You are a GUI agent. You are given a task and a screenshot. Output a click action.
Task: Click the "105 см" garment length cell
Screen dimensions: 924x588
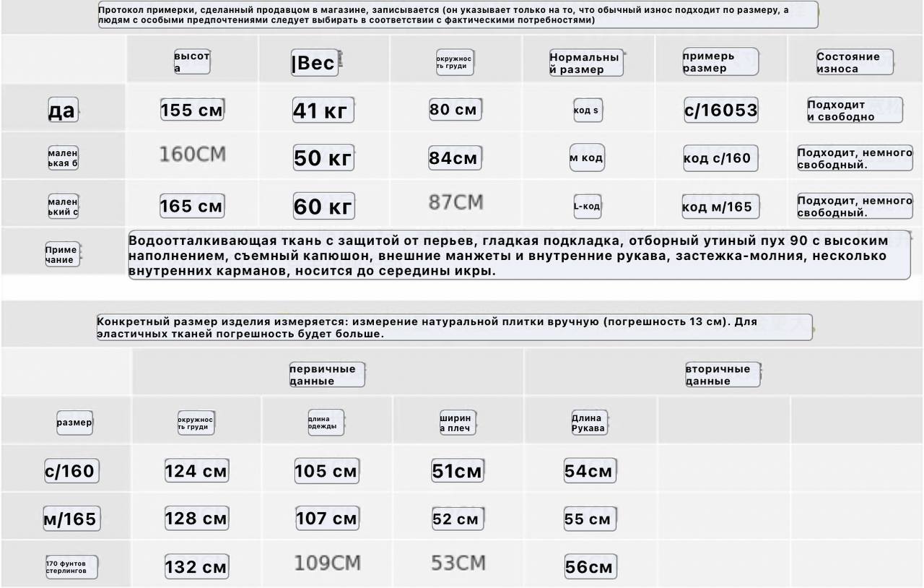point(326,471)
